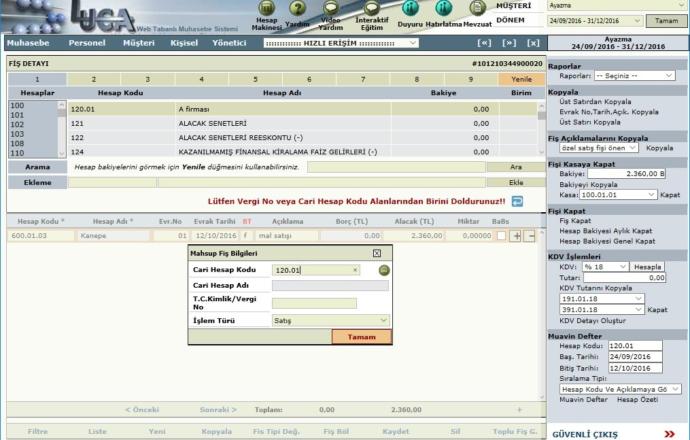Image resolution: width=690 pixels, height=440 pixels.
Task: Open the Müşteri Ayazma dropdown at top
Action: coord(618,5)
